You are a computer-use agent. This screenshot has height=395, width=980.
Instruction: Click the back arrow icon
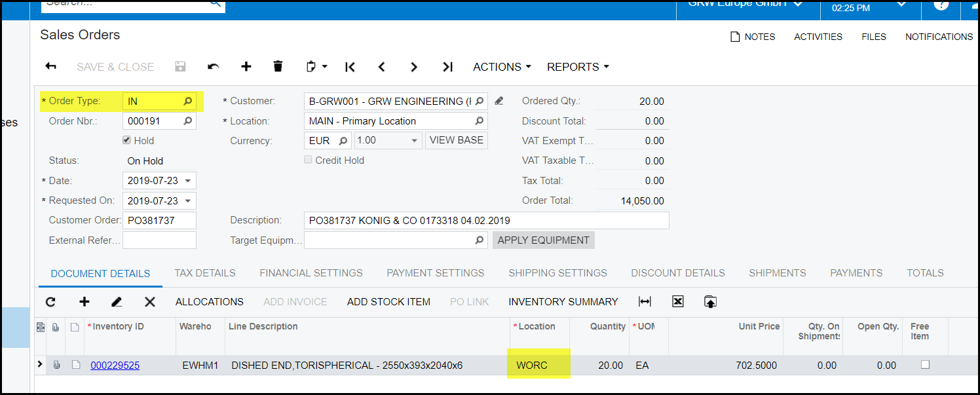50,67
